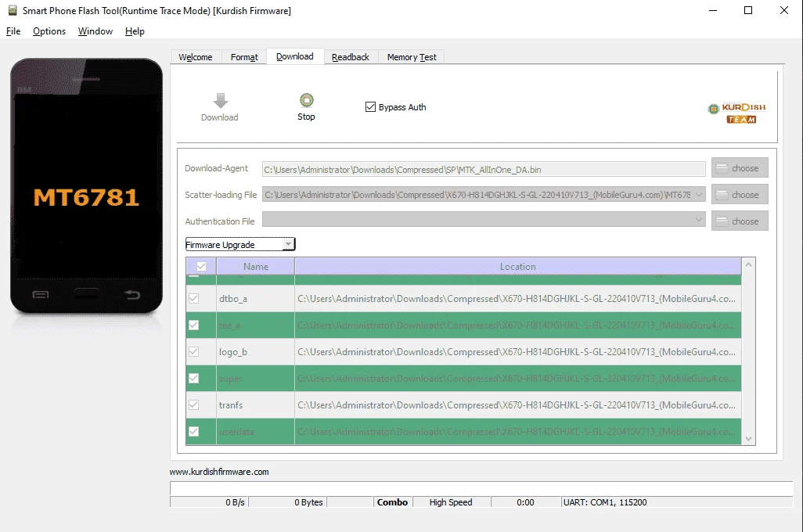Click the partition list scroll up arrow
The height and width of the screenshot is (532, 803).
click(x=749, y=264)
